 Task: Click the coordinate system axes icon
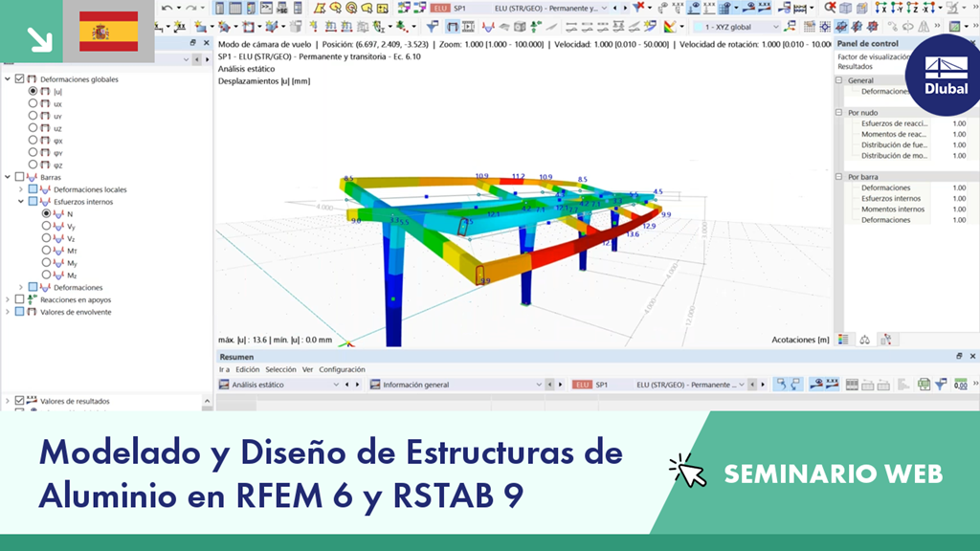(790, 27)
